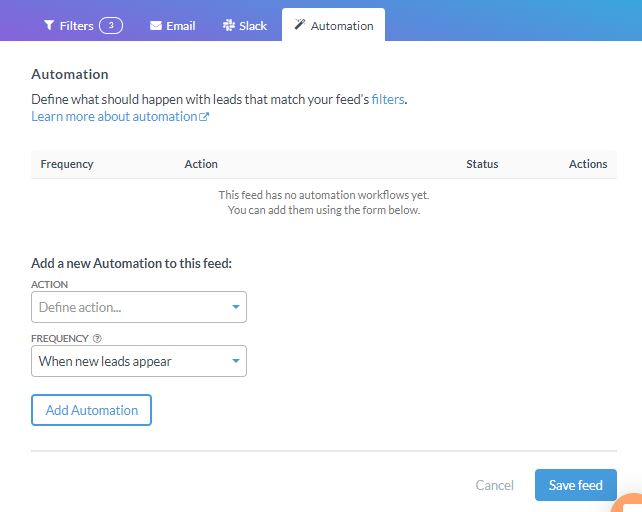Viewport: 642px width, 512px height.
Task: Select the Automation tab
Action: pyautogui.click(x=333, y=25)
